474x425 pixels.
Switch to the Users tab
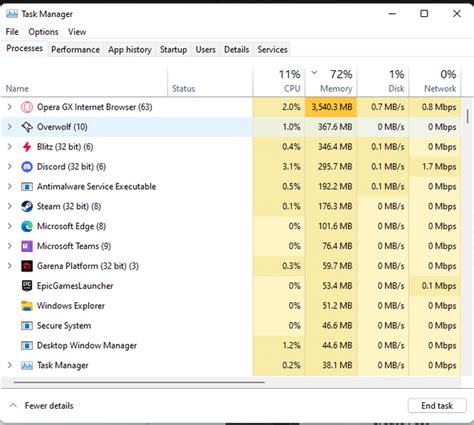pyautogui.click(x=205, y=50)
